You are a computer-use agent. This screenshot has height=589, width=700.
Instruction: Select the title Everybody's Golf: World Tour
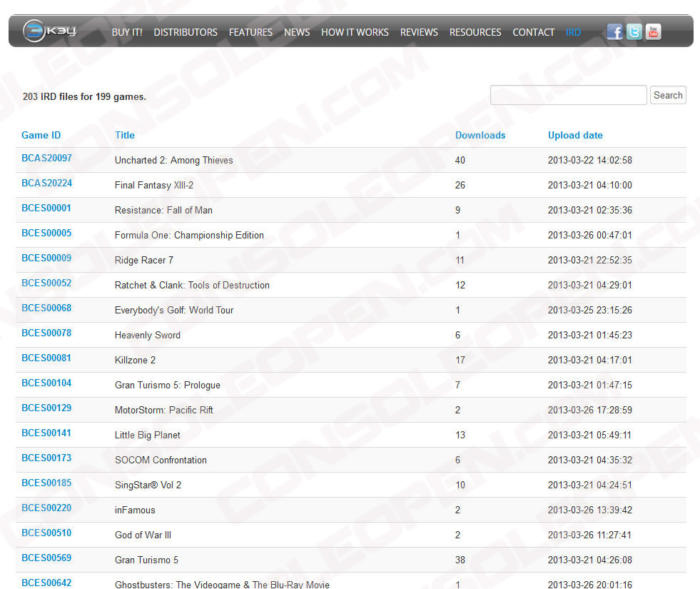[174, 311]
